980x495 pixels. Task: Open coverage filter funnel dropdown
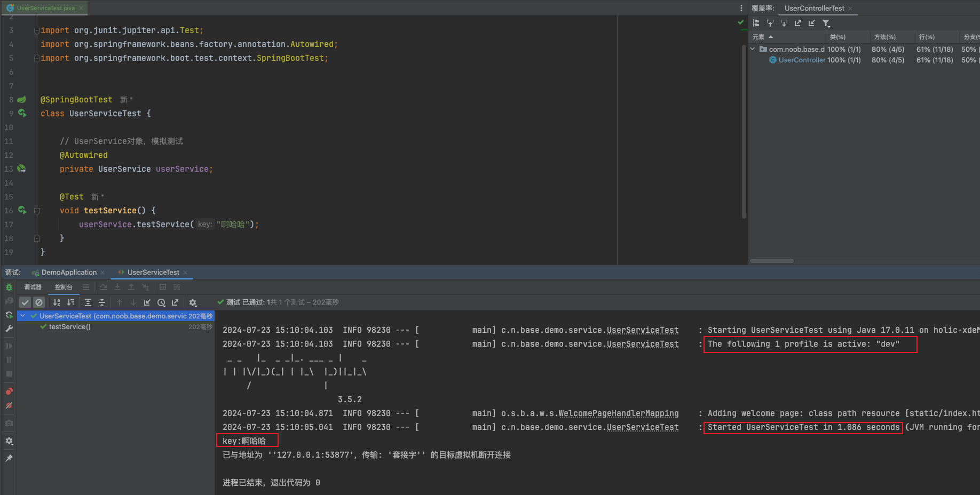(x=826, y=23)
